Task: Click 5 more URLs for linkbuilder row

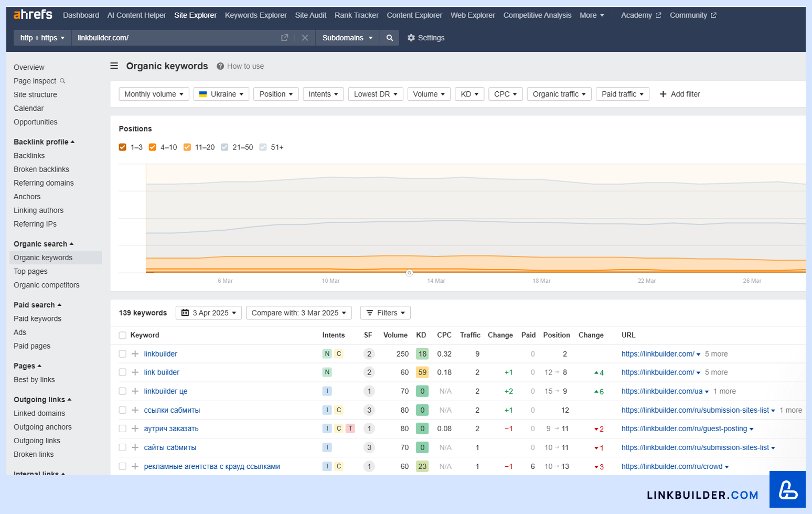Action: [716, 354]
